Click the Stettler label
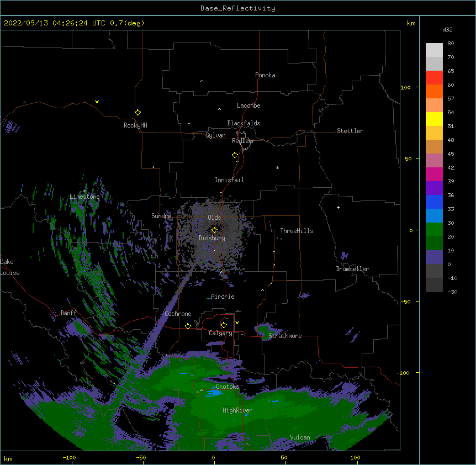Image resolution: width=476 pixels, height=465 pixels. (x=350, y=131)
